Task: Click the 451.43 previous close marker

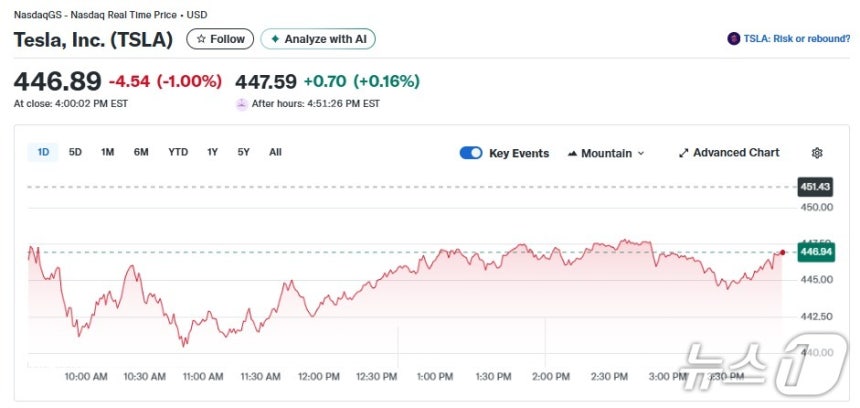Action: [815, 187]
